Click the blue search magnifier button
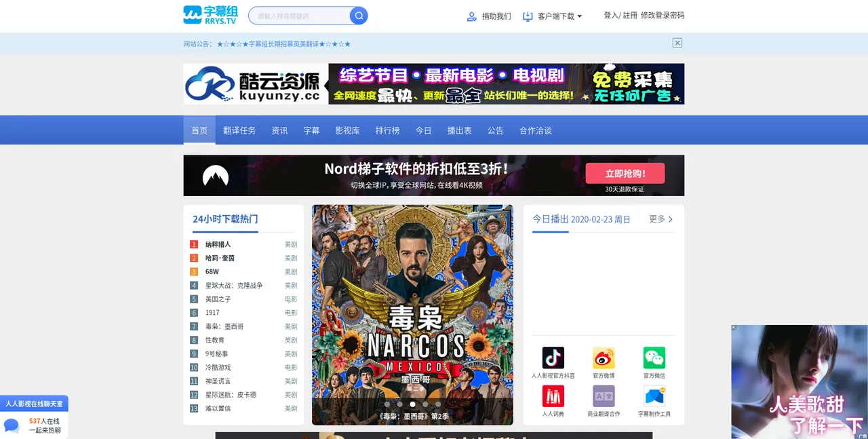 coord(359,16)
